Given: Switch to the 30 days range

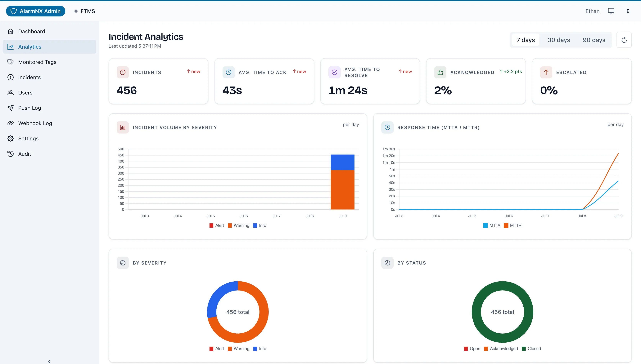Looking at the screenshot, I should tap(559, 40).
